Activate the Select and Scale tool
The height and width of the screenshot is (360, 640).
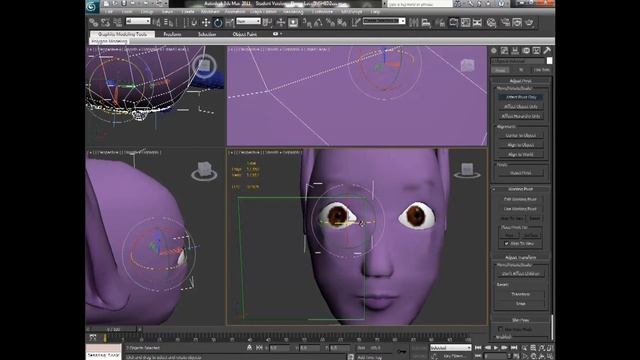[x=230, y=22]
